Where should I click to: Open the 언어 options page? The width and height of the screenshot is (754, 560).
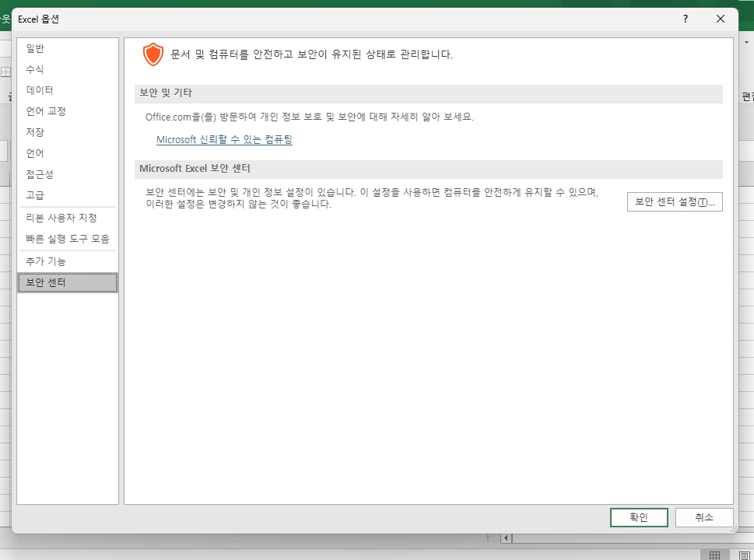68,153
